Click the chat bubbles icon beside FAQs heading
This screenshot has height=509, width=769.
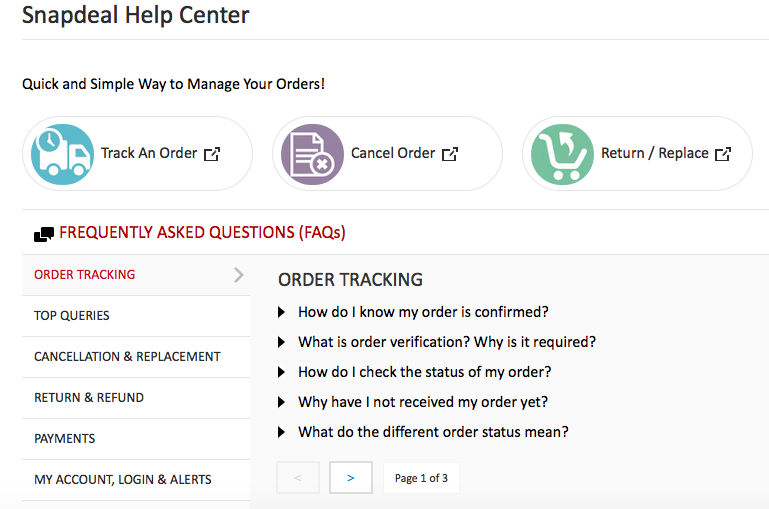pos(44,234)
